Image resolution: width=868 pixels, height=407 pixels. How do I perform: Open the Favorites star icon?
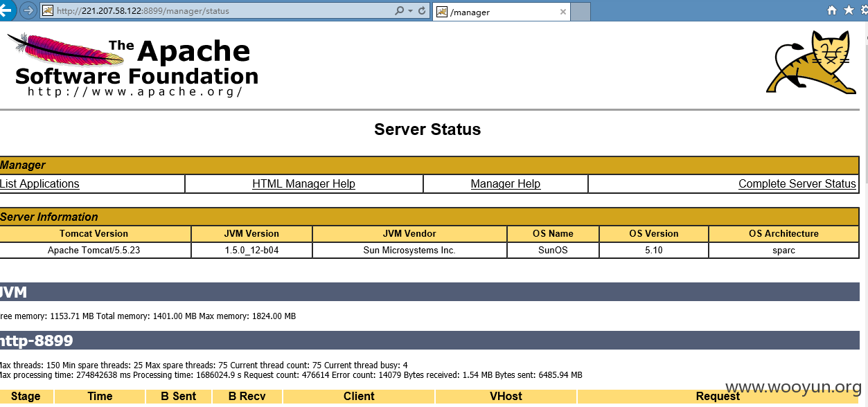pos(849,10)
